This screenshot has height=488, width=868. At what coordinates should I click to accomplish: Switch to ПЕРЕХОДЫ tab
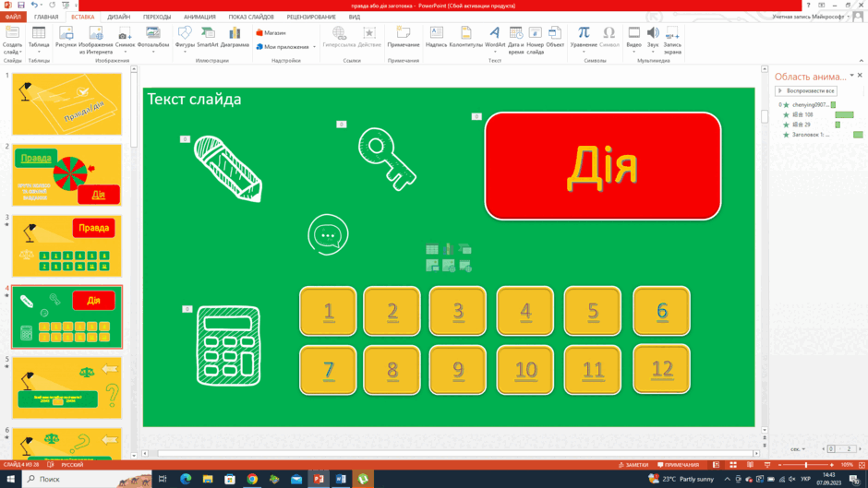coord(157,18)
